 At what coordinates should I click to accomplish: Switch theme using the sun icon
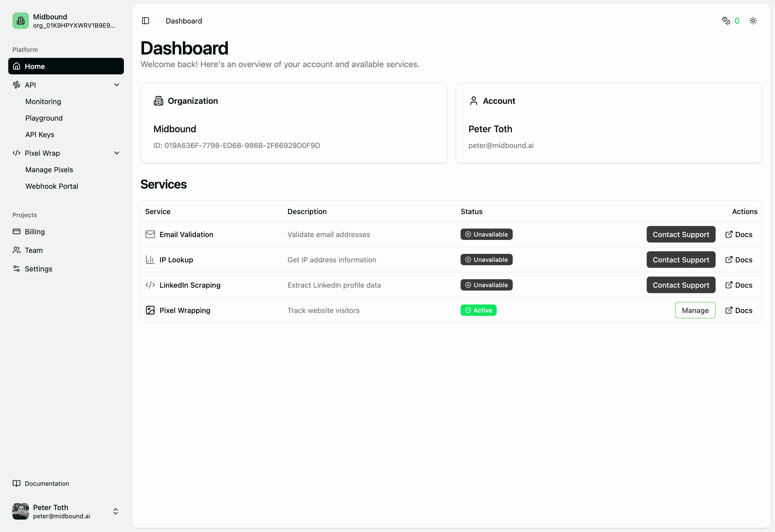tap(753, 20)
